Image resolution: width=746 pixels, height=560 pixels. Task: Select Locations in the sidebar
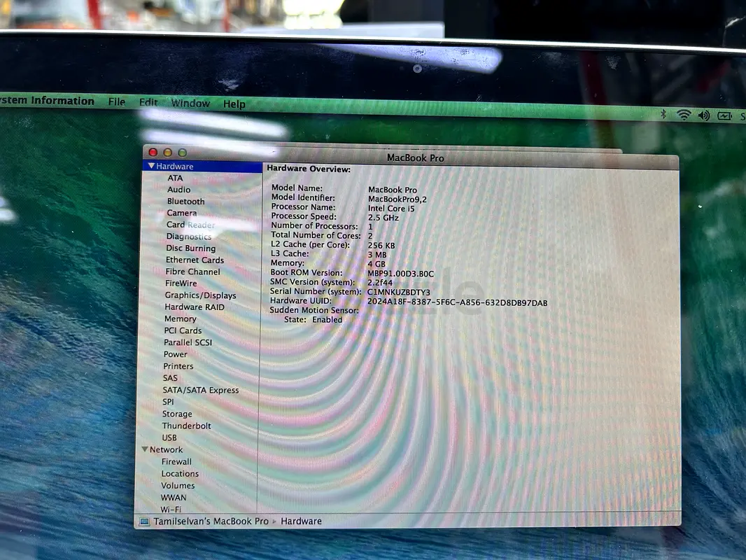[180, 474]
